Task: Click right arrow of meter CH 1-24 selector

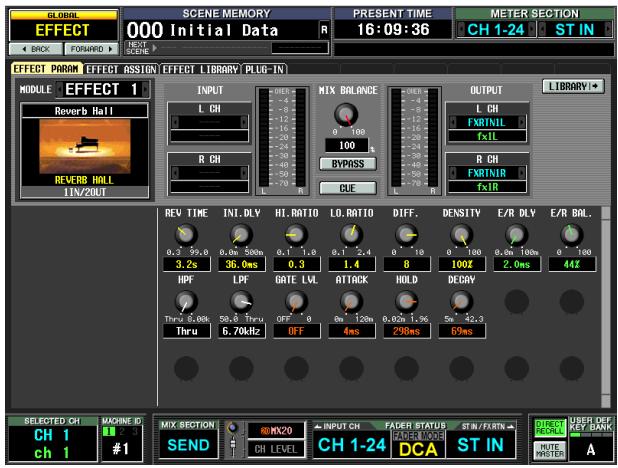Action: [532, 30]
